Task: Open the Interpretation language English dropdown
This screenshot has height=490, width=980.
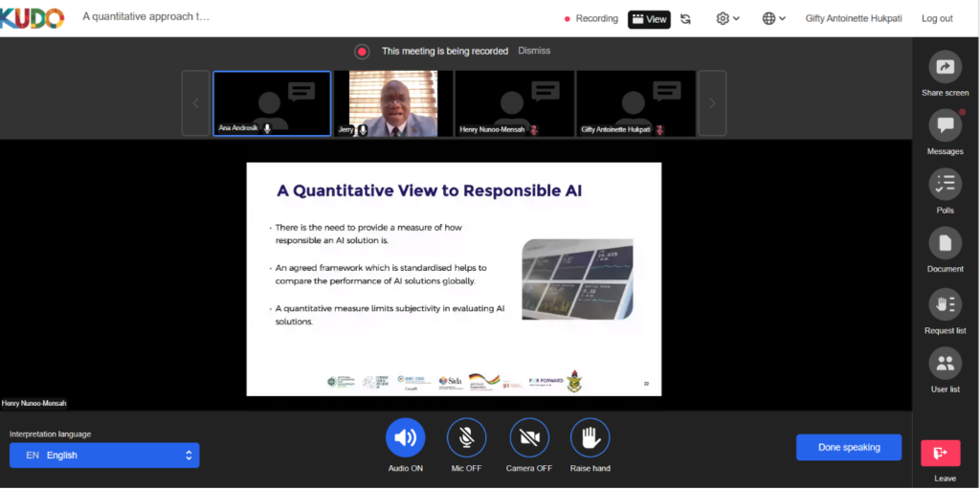Action: pyautogui.click(x=104, y=456)
